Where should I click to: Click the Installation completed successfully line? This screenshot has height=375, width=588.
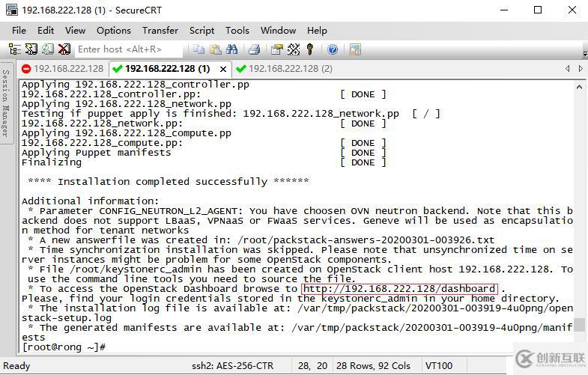pyautogui.click(x=169, y=181)
